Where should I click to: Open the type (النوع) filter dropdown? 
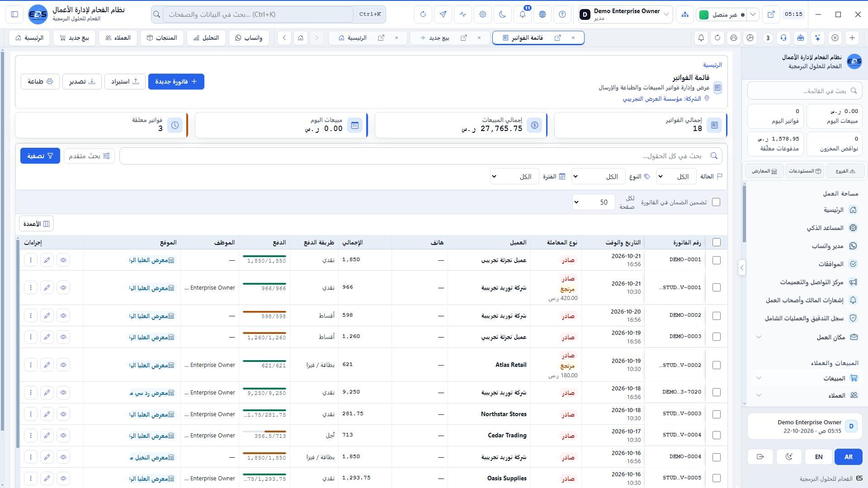pyautogui.click(x=599, y=177)
